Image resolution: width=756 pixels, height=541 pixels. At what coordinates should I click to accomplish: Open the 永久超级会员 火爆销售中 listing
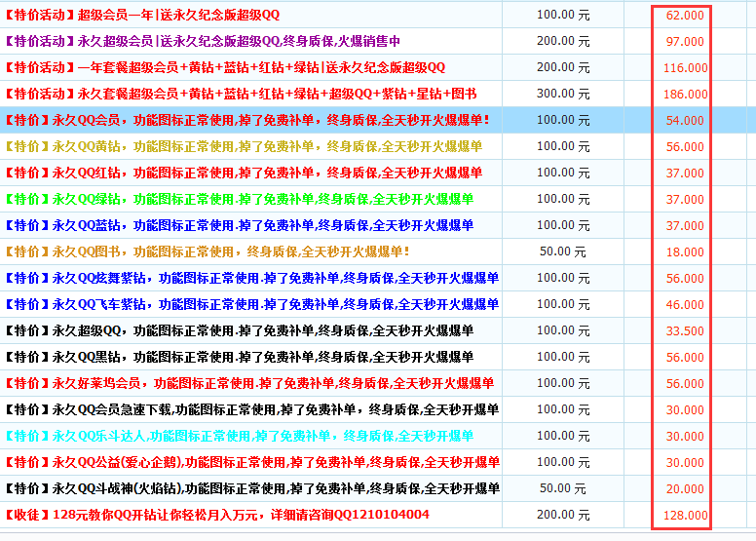[203, 41]
